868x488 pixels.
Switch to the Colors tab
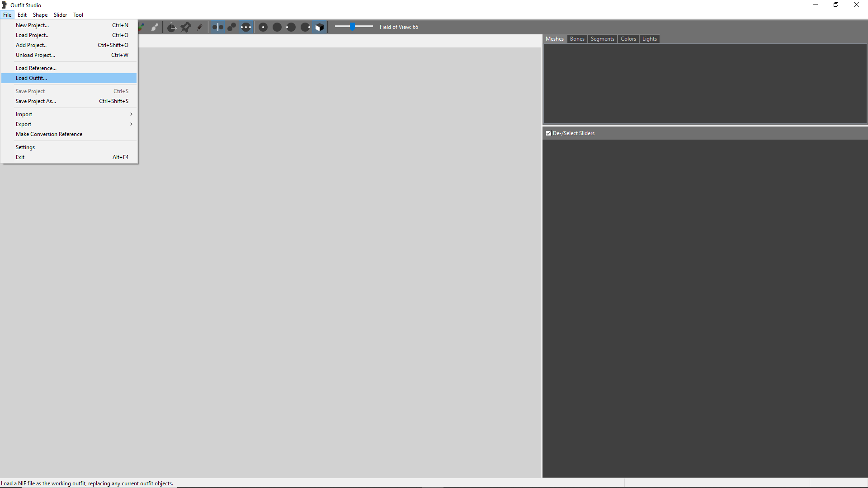pyautogui.click(x=628, y=39)
